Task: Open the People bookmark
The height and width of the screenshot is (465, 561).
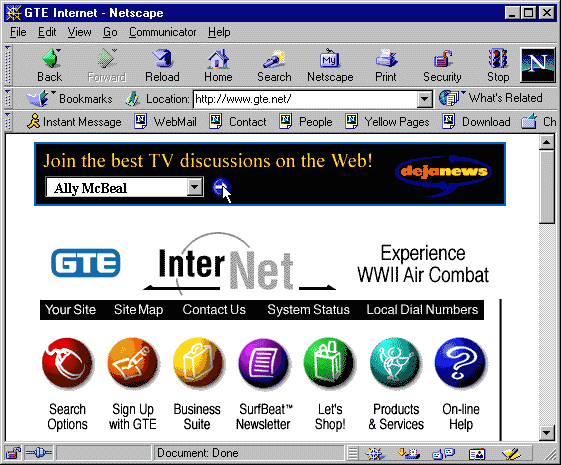Action: 306,122
